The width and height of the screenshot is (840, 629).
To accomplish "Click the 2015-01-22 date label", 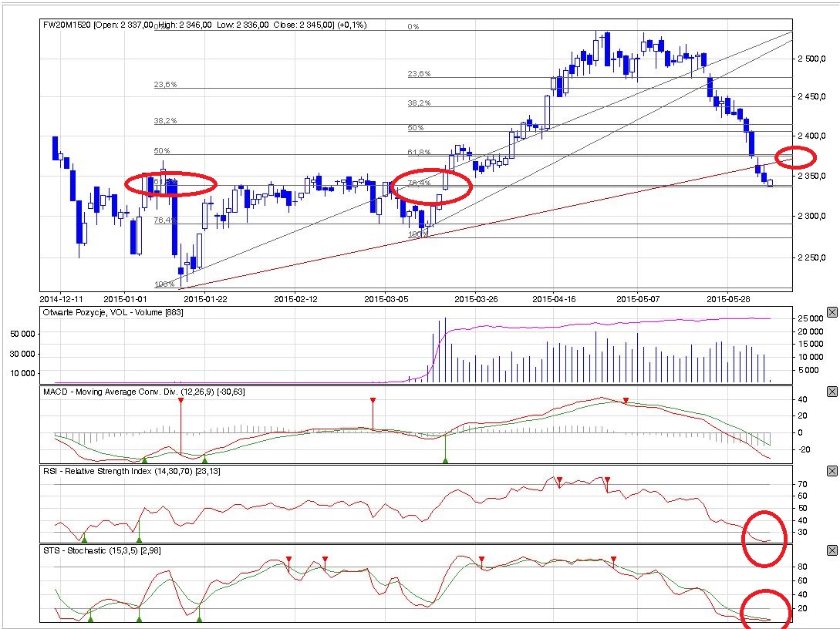I will pyautogui.click(x=205, y=299).
